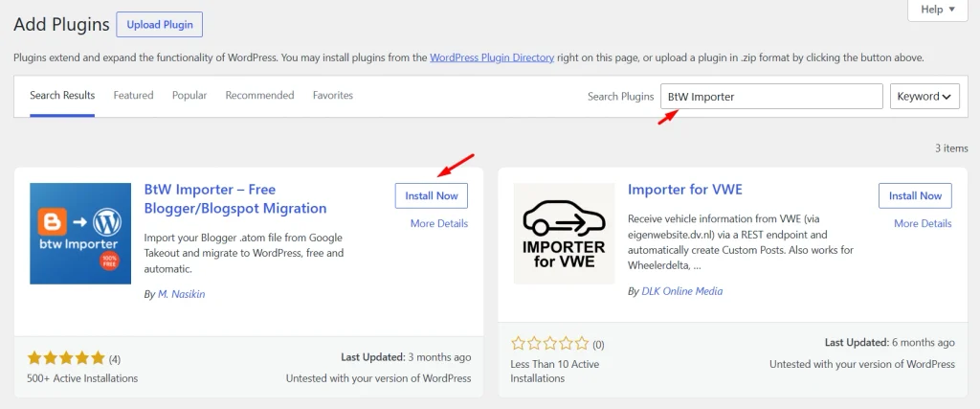Install the Importer for VWE plugin

point(915,195)
